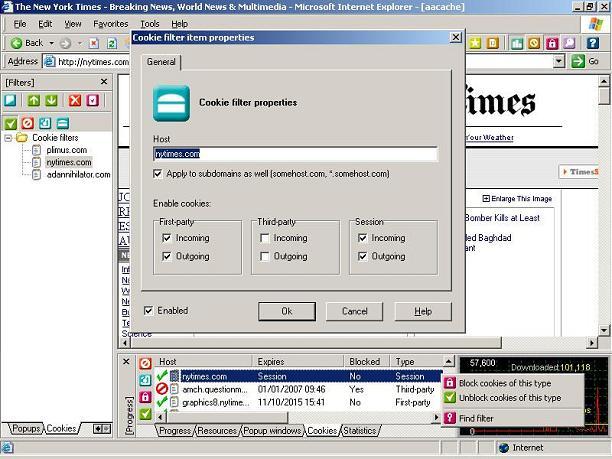Click the General tab in dialog

coord(161,62)
